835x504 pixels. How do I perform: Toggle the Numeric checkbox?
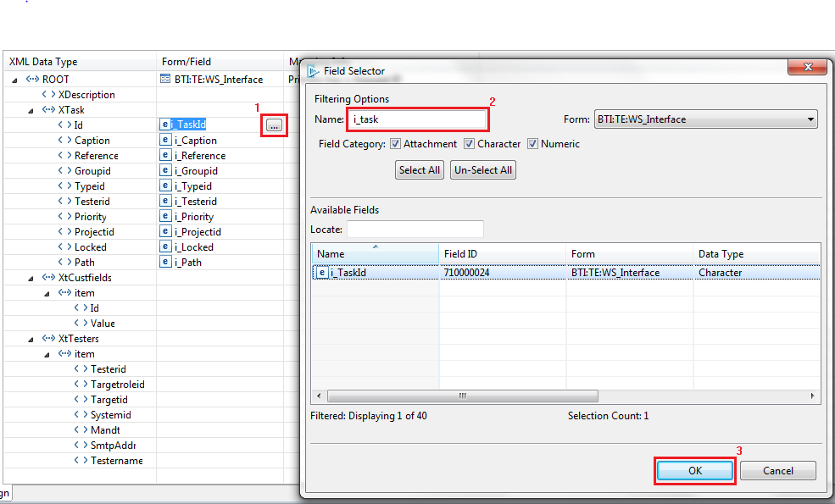click(x=532, y=144)
